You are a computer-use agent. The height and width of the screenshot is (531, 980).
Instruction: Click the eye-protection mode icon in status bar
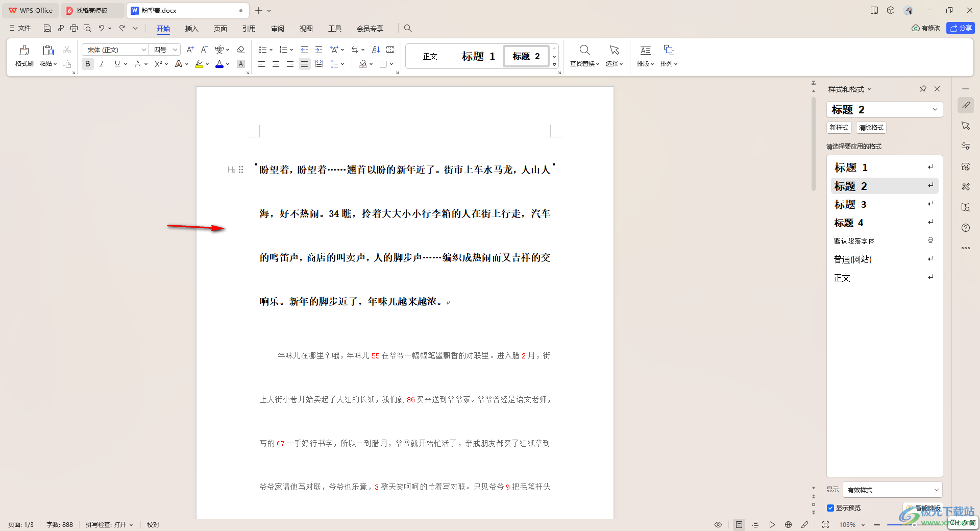718,524
